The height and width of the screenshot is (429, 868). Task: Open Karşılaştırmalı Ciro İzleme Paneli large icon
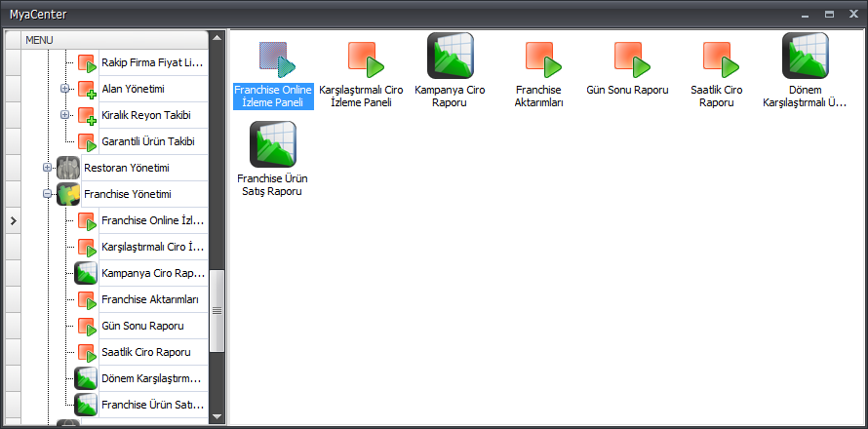[x=366, y=58]
